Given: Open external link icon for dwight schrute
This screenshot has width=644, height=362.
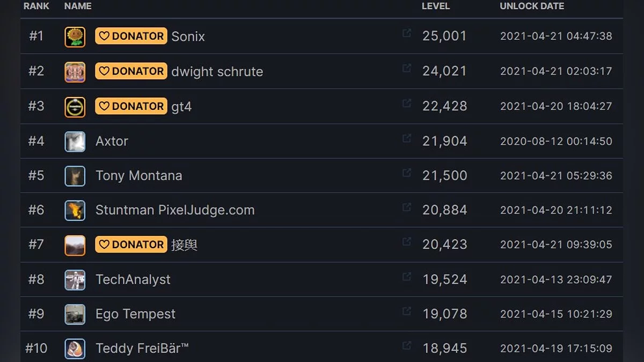Looking at the screenshot, I should pos(407,68).
